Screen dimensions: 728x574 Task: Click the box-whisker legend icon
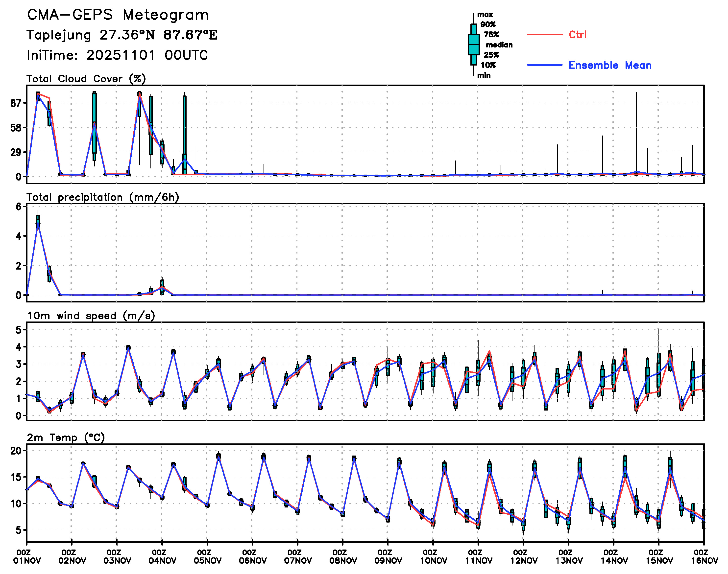click(473, 44)
